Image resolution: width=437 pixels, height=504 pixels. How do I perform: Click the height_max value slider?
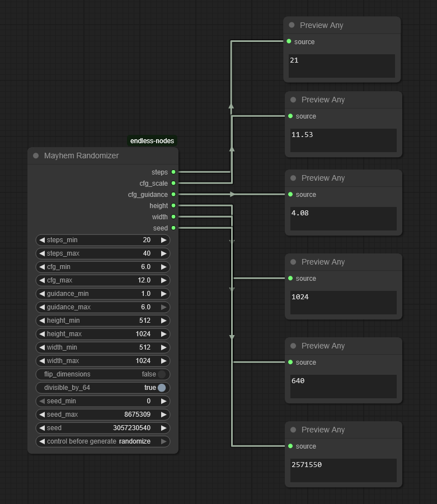103,334
